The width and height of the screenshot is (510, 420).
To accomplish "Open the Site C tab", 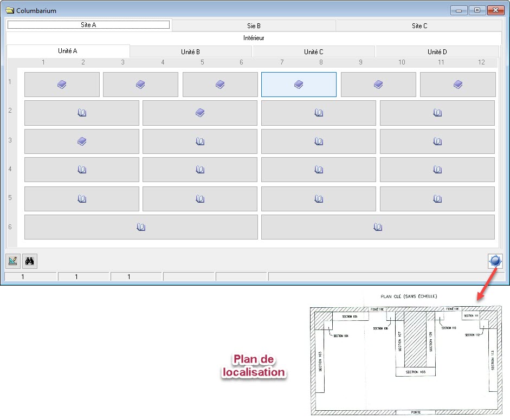I will [x=419, y=25].
